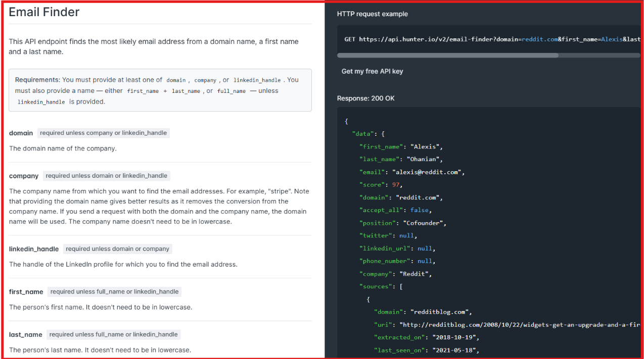Click 'reddit.com' in the request URL
644x359 pixels.
click(540, 39)
